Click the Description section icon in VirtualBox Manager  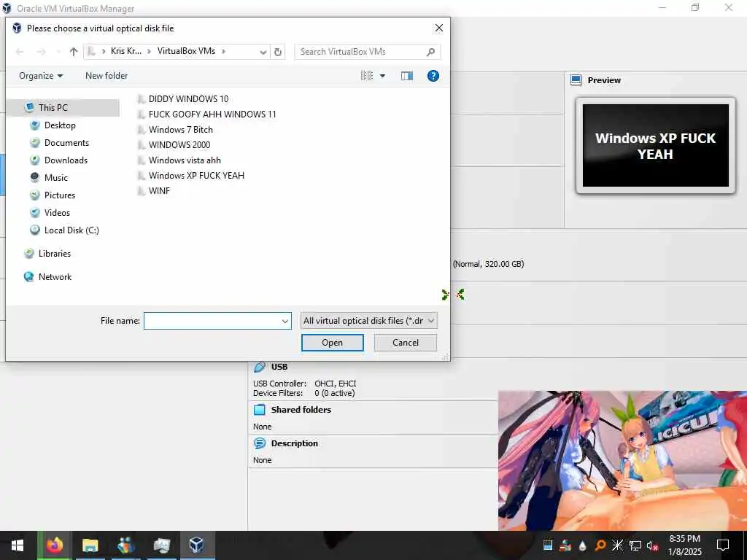[260, 443]
